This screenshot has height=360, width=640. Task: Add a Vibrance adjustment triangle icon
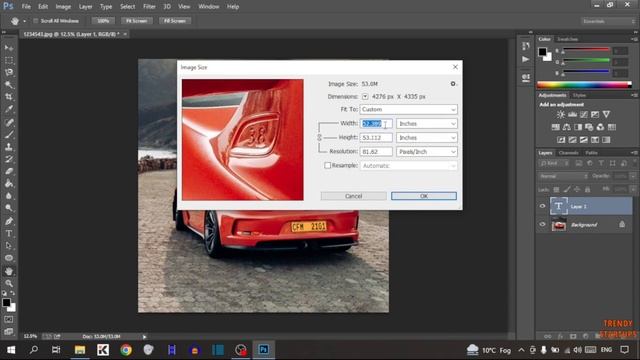pos(606,115)
